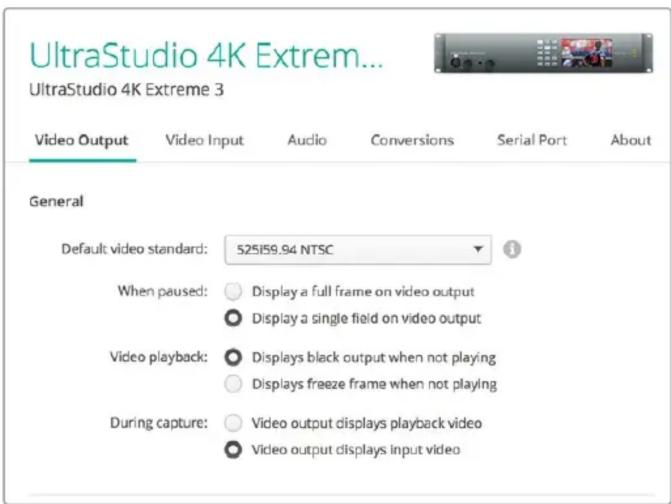Click the During capture label

point(159,423)
